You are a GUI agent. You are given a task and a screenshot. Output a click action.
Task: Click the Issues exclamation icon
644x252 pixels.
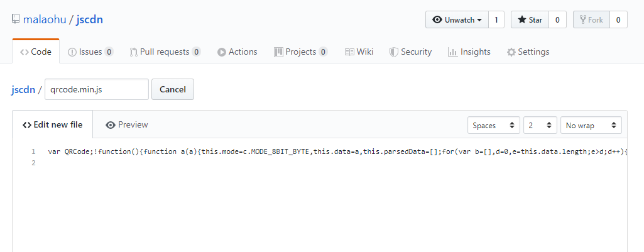click(x=72, y=52)
